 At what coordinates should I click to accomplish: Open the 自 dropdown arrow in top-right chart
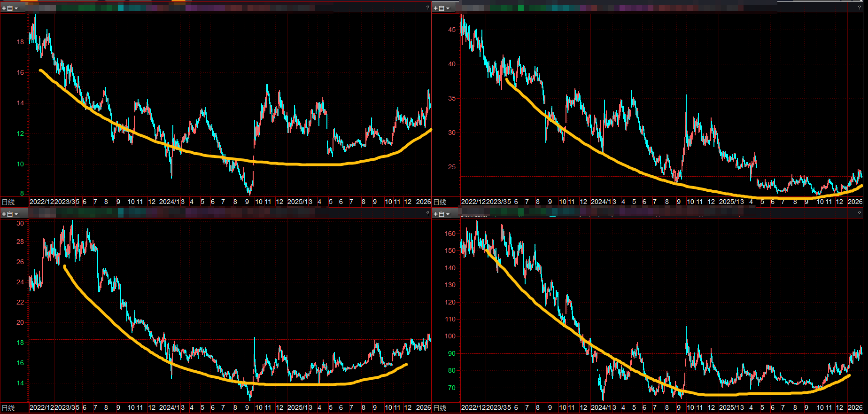(x=448, y=8)
